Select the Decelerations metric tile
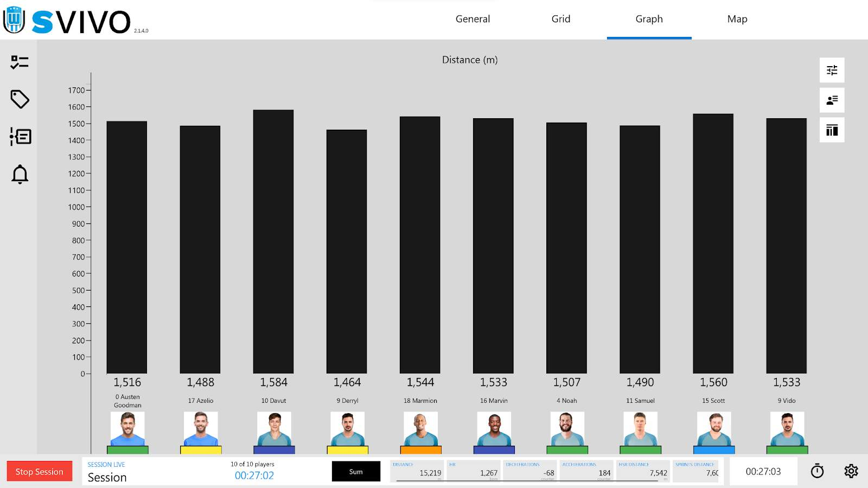Image resolution: width=868 pixels, height=488 pixels. 529,471
